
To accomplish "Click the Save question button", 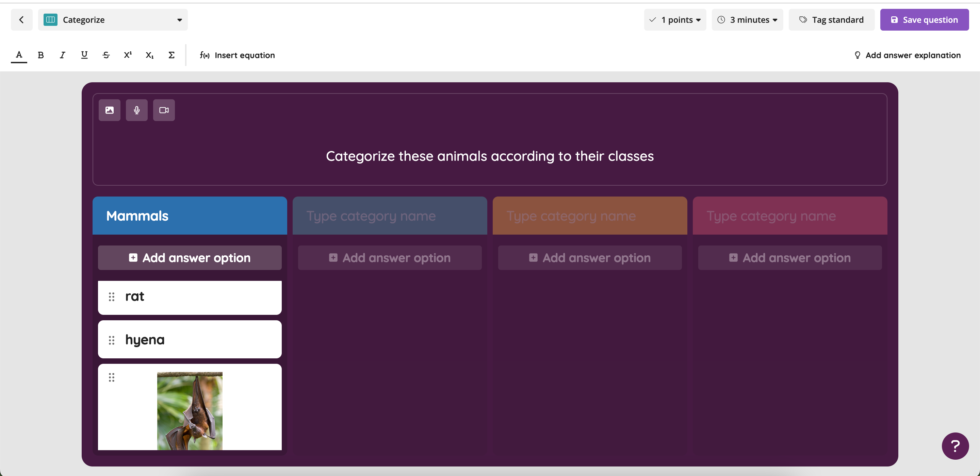I will (x=924, y=20).
